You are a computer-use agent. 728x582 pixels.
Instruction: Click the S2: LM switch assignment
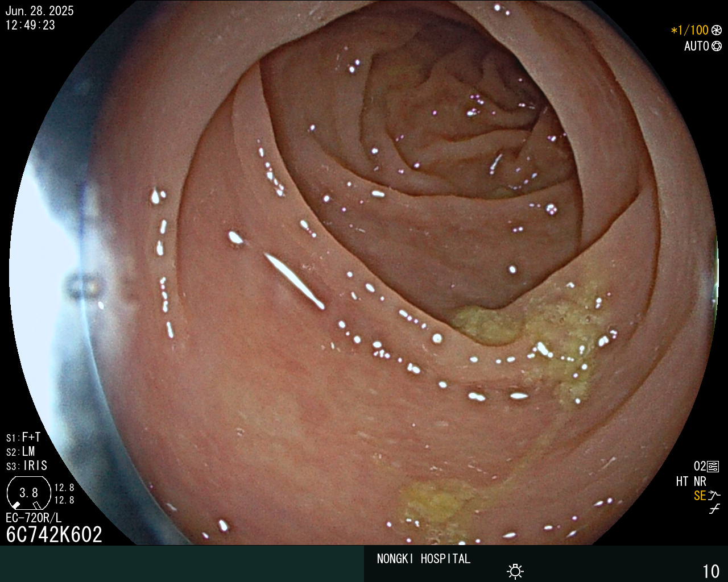coord(20,451)
